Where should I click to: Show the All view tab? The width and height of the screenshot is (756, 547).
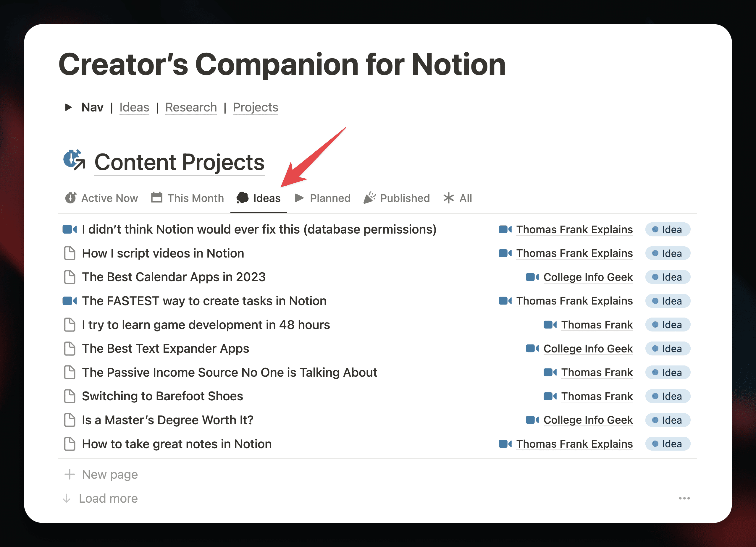click(x=458, y=198)
